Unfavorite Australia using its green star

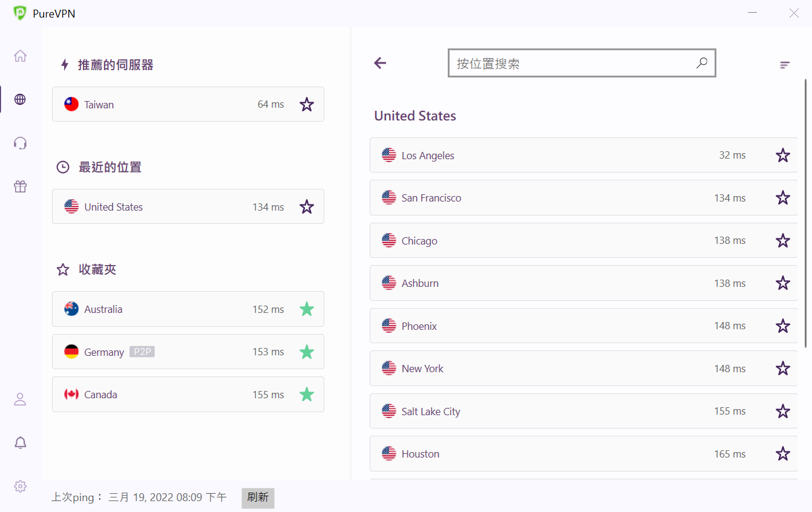[307, 309]
